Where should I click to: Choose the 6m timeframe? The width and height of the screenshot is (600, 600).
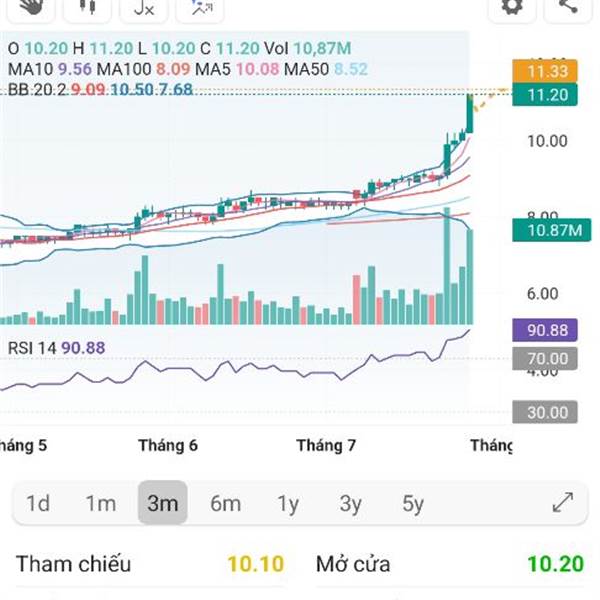click(225, 503)
